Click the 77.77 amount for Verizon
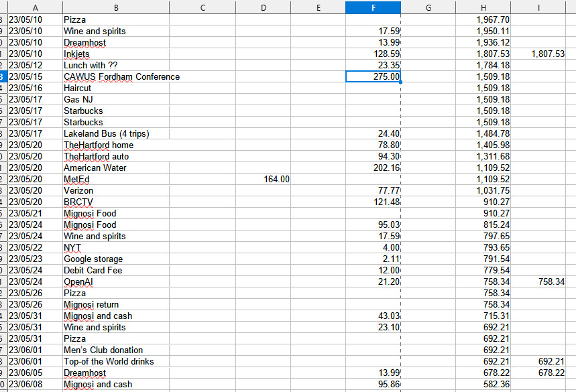Viewport: 576px width, 392px height. coord(373,190)
